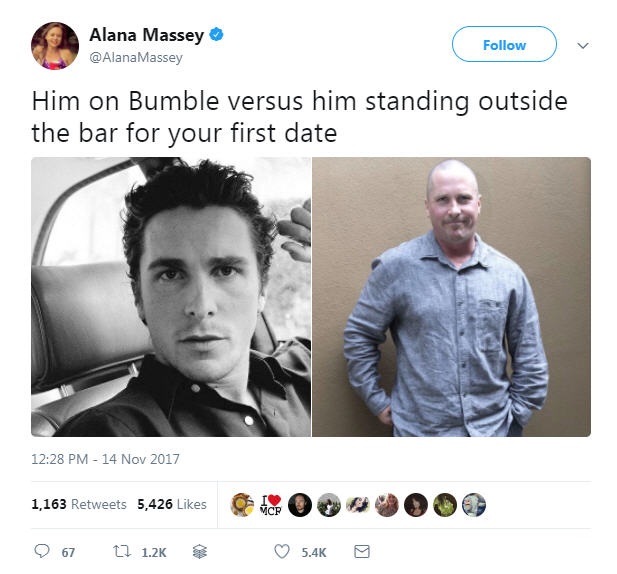This screenshot has height=574, width=617.
Task: View the 5,426 Likes list
Action: pyautogui.click(x=172, y=504)
